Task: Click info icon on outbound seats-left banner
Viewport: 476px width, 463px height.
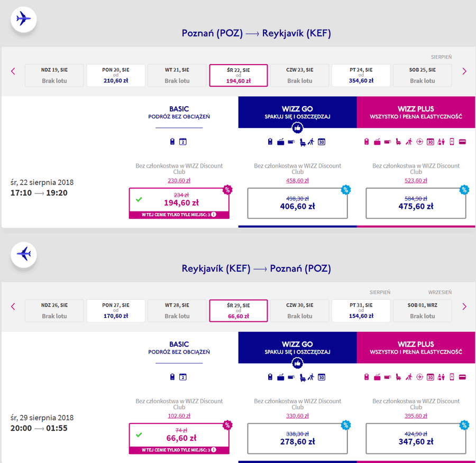Action: (x=214, y=215)
